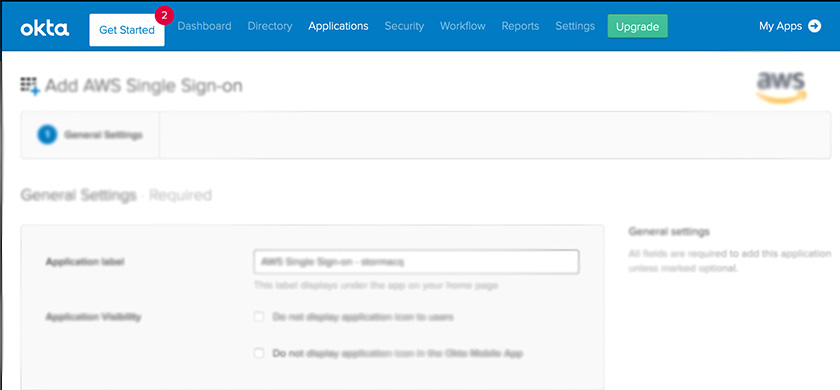
Task: Click the My Apps arrow icon
Action: (814, 26)
